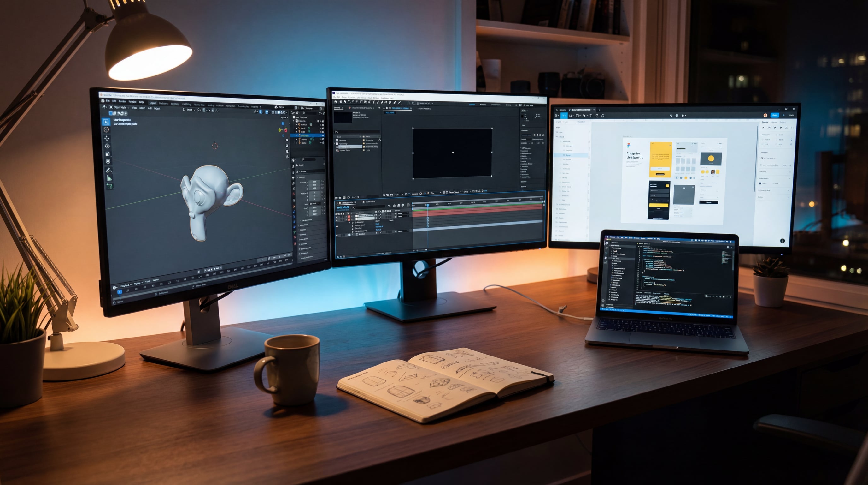Select the Text tool in Figma toolbar
Viewport: 868px width, 485px height.
coord(591,116)
